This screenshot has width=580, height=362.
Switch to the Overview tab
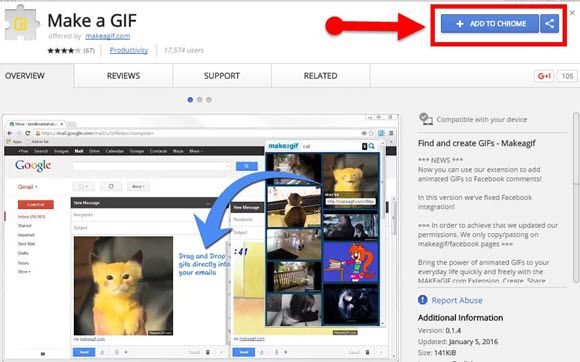[x=25, y=76]
